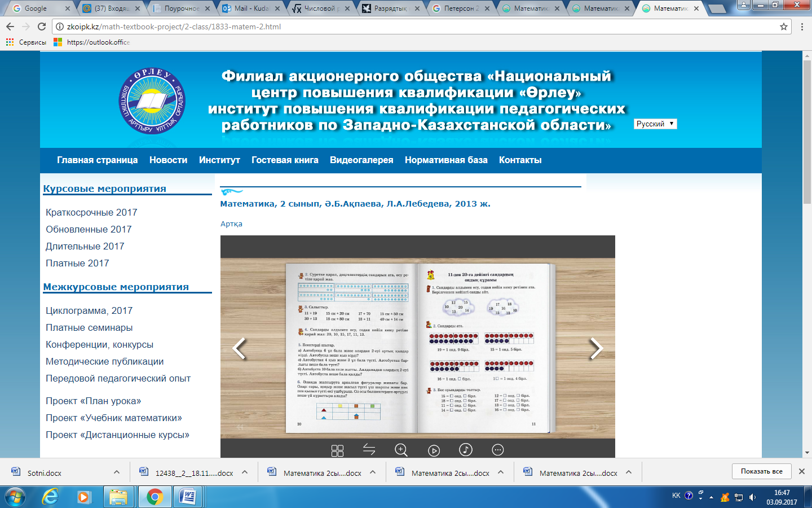Open Windows Media Player from the taskbar
Image resolution: width=812 pixels, height=508 pixels.
(x=83, y=497)
